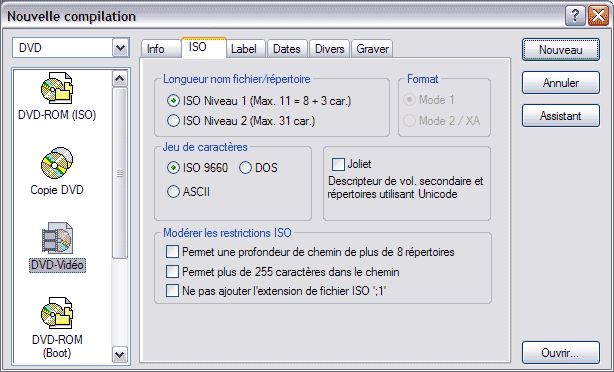Open the Label tab
Screen dimensions: 614x372
[x=244, y=49]
